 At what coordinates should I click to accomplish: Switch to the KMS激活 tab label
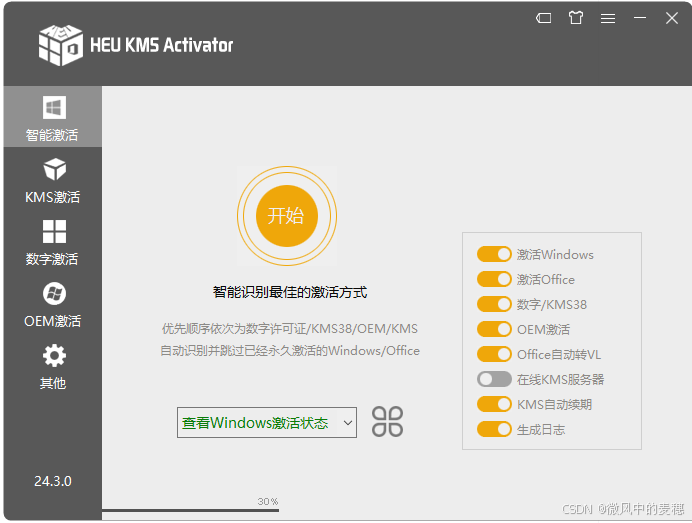tap(53, 197)
